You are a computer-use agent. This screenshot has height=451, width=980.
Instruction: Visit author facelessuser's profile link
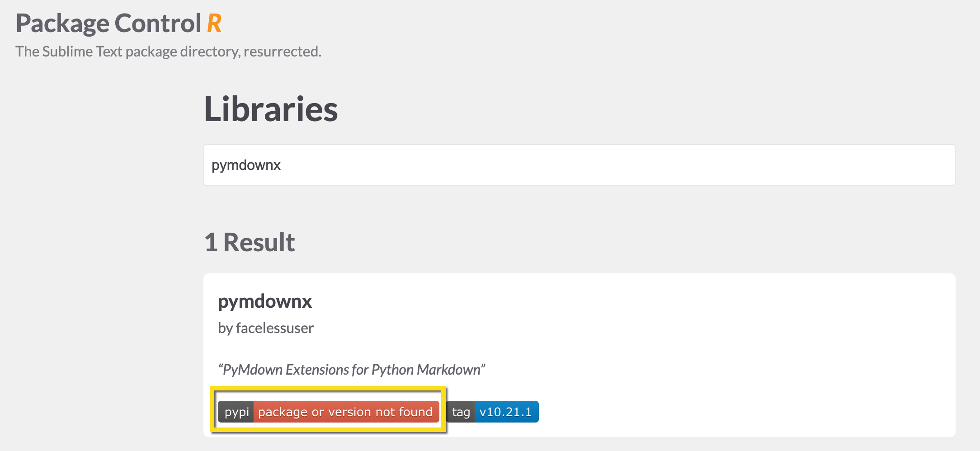pyautogui.click(x=274, y=328)
